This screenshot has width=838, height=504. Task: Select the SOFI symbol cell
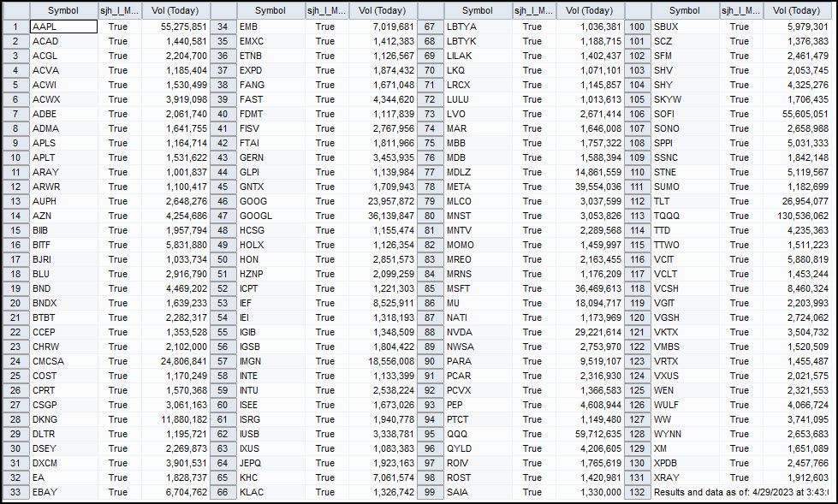point(685,114)
